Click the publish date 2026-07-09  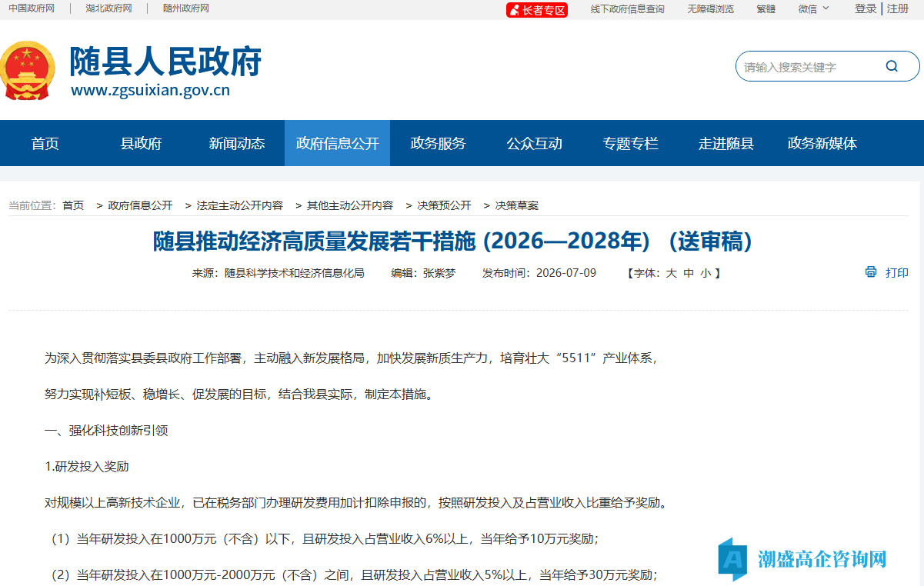pyautogui.click(x=566, y=273)
